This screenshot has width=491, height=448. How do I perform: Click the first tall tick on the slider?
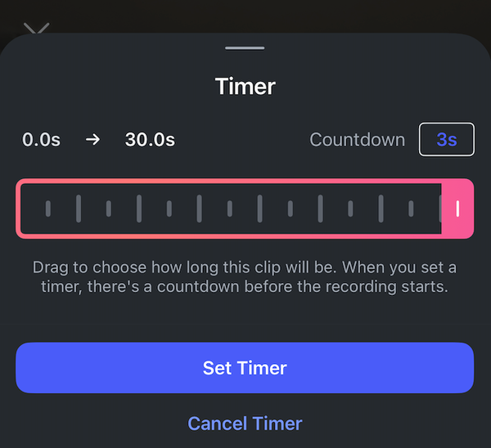pos(79,208)
